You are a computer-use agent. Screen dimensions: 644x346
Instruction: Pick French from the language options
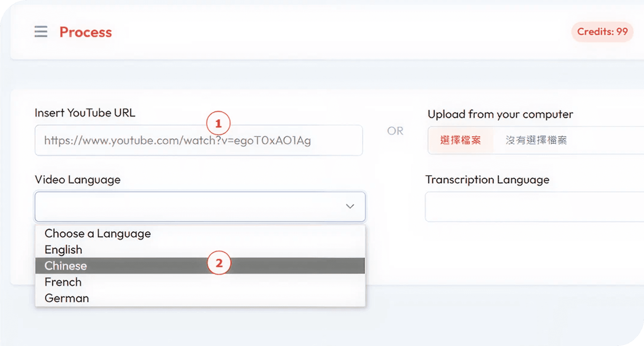63,282
